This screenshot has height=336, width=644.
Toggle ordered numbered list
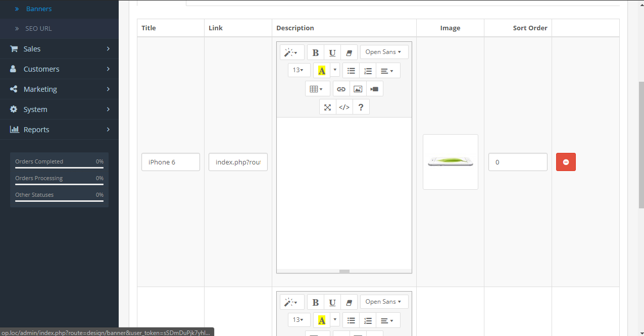tap(368, 71)
